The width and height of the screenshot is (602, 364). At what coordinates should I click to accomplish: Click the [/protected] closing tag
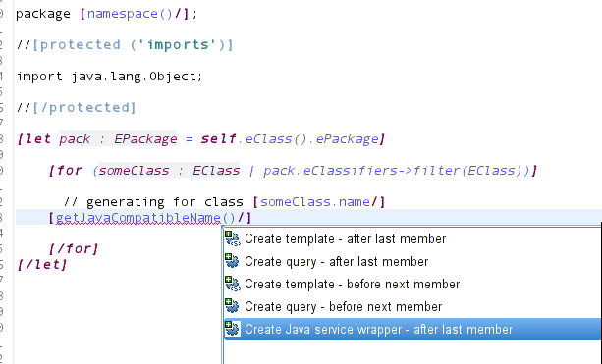(84, 107)
